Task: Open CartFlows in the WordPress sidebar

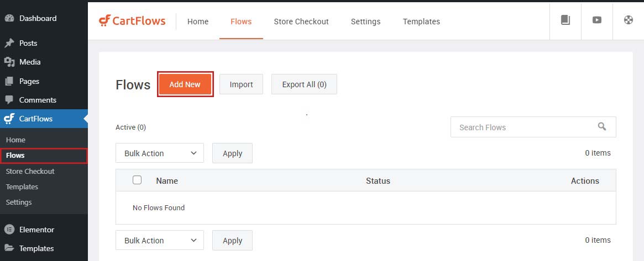Action: (36, 119)
